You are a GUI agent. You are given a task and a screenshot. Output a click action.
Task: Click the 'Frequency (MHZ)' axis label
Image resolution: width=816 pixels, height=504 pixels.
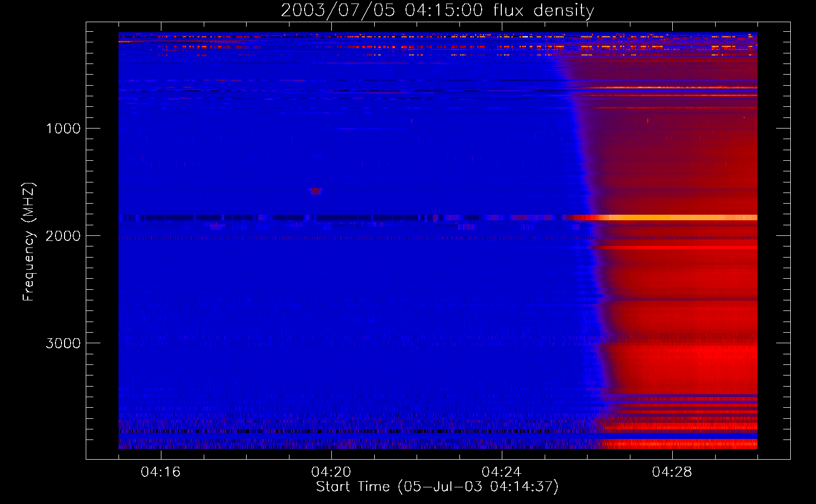click(29, 242)
